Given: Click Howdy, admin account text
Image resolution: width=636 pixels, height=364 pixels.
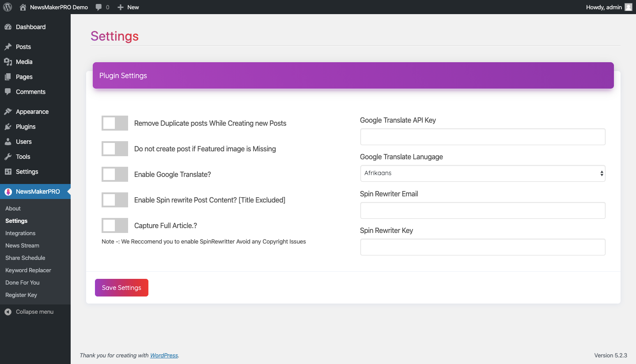Looking at the screenshot, I should click(x=604, y=7).
